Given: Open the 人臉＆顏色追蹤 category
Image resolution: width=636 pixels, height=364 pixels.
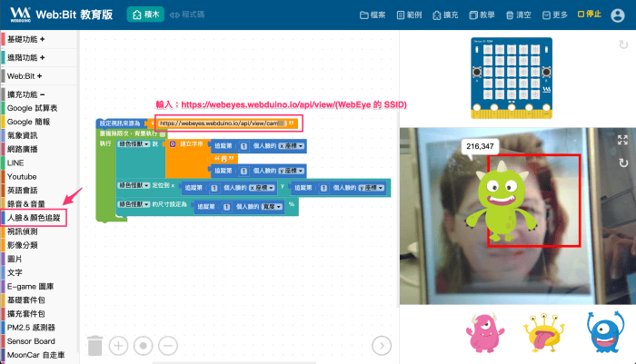Looking at the screenshot, I should click(x=34, y=218).
